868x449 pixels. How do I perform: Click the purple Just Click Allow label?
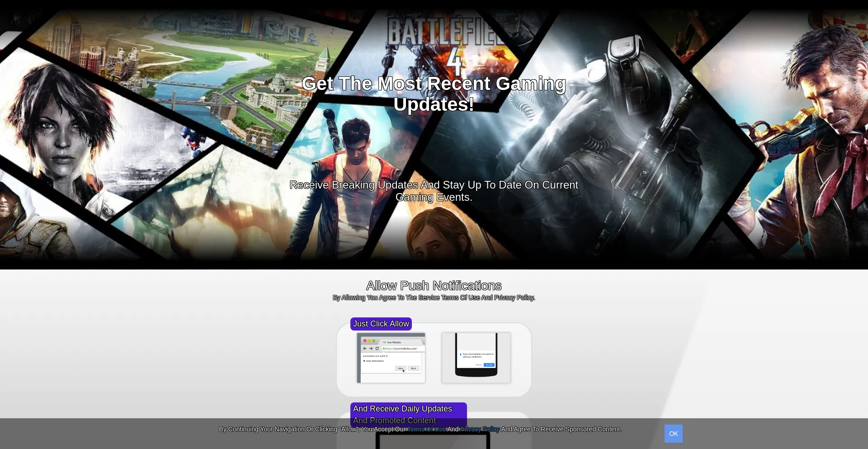tap(381, 324)
